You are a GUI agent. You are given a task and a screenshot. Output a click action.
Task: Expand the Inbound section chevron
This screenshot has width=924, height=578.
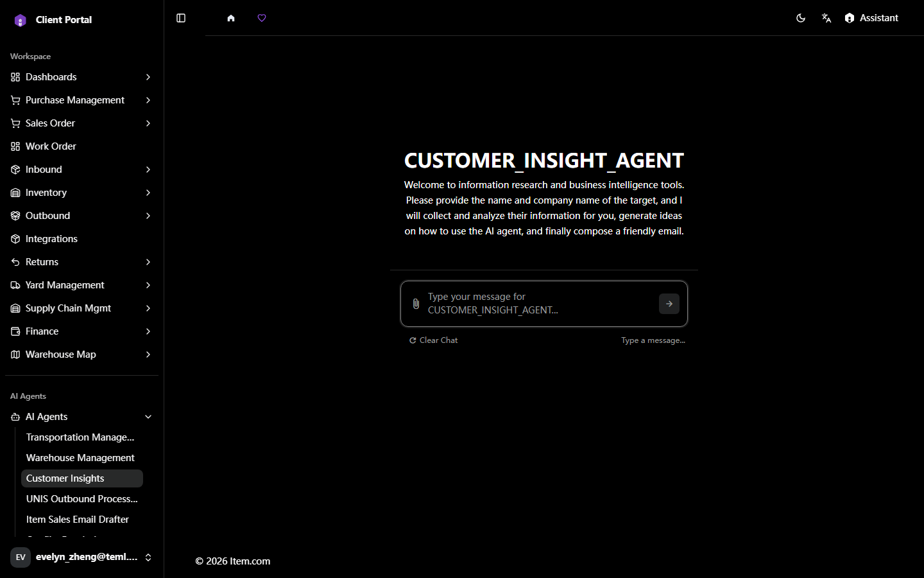pyautogui.click(x=148, y=170)
